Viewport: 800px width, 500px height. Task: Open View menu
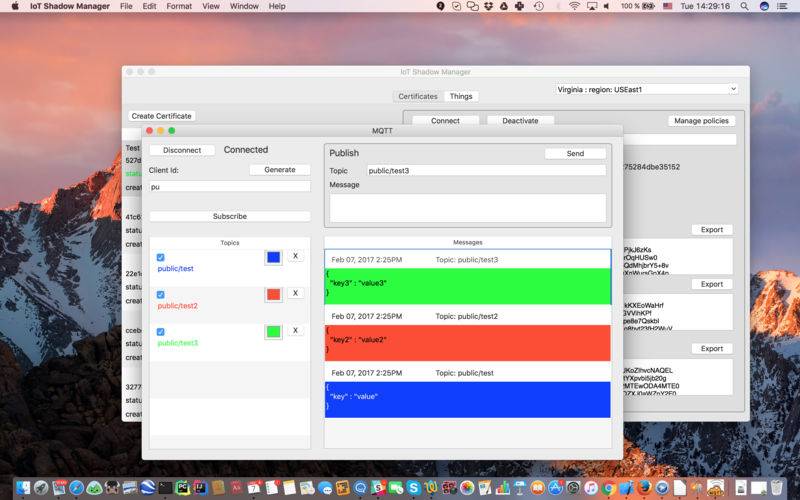click(211, 6)
